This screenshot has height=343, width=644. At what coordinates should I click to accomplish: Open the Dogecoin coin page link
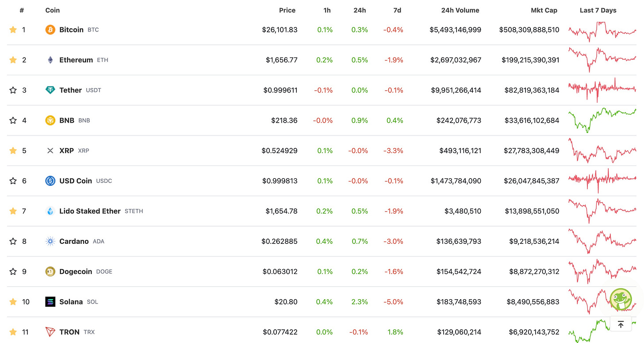point(76,271)
